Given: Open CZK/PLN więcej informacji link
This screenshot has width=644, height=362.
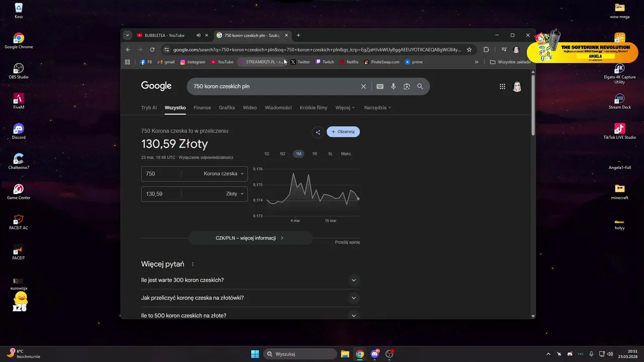Looking at the screenshot, I should coord(250,238).
